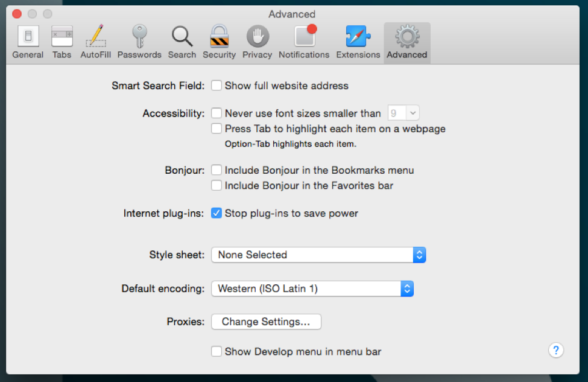This screenshot has height=382, width=588.
Task: Open the Style sheet dropdown
Action: 318,255
